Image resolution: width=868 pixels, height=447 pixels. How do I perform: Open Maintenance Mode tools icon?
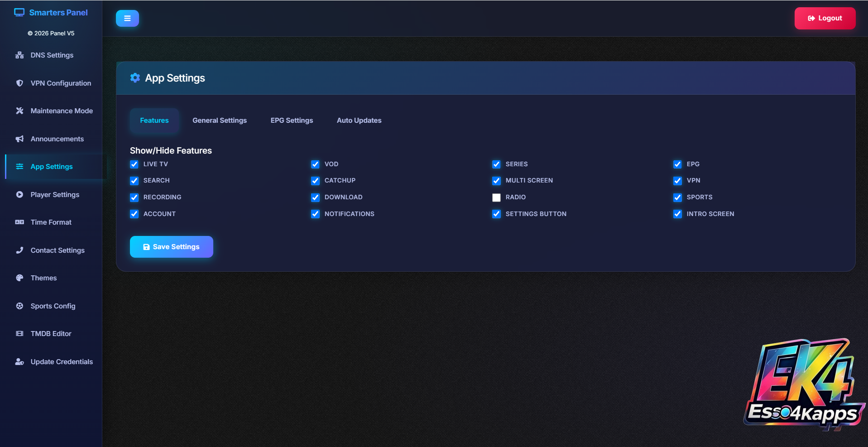coord(19,111)
